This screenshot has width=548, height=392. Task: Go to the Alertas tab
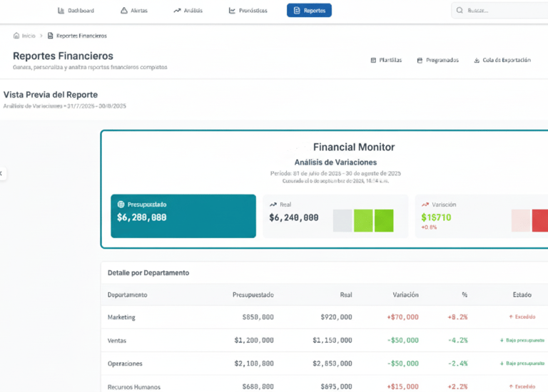point(134,11)
